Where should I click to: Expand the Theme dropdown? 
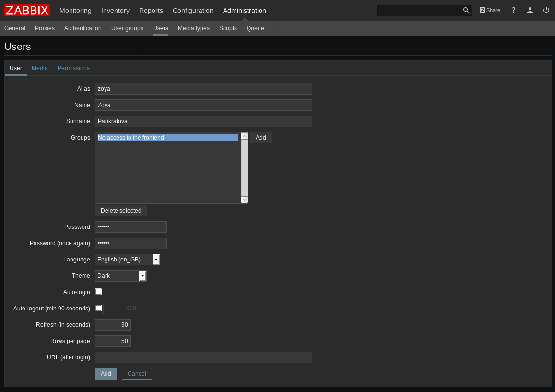click(x=142, y=276)
